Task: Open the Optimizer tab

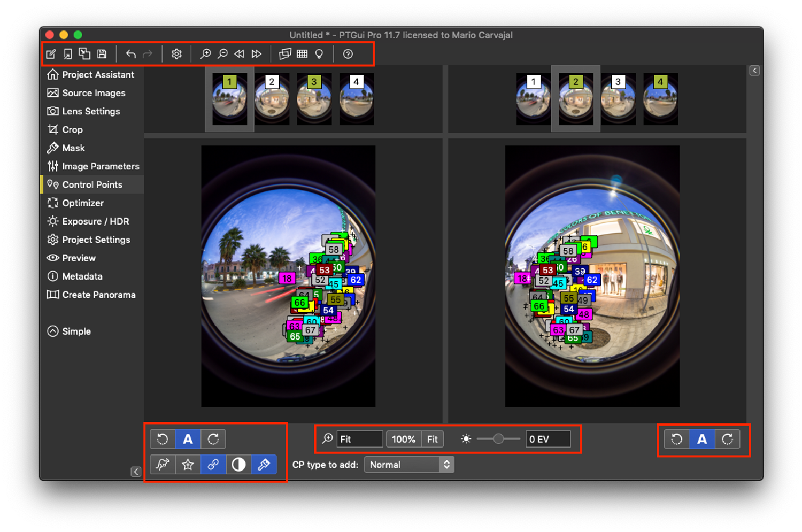Action: (92, 203)
